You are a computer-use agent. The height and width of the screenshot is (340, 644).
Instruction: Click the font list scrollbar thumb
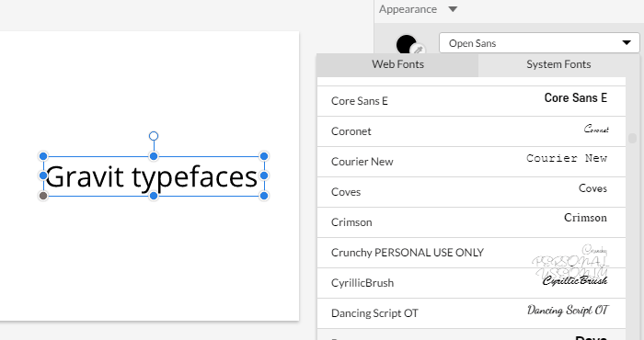(x=632, y=138)
